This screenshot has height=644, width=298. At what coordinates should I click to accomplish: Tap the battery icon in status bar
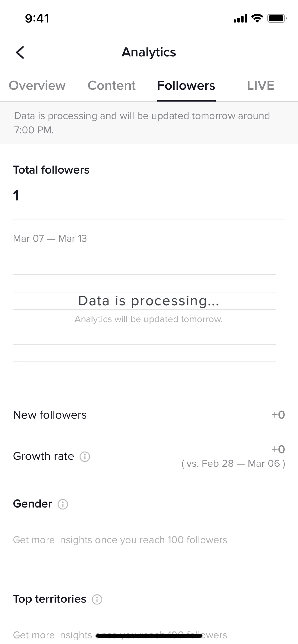tap(277, 18)
